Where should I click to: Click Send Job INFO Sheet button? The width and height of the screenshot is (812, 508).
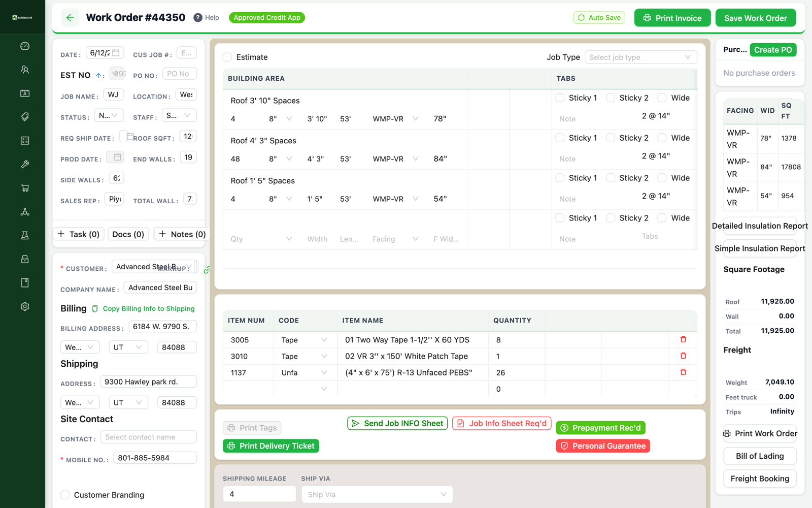[397, 423]
